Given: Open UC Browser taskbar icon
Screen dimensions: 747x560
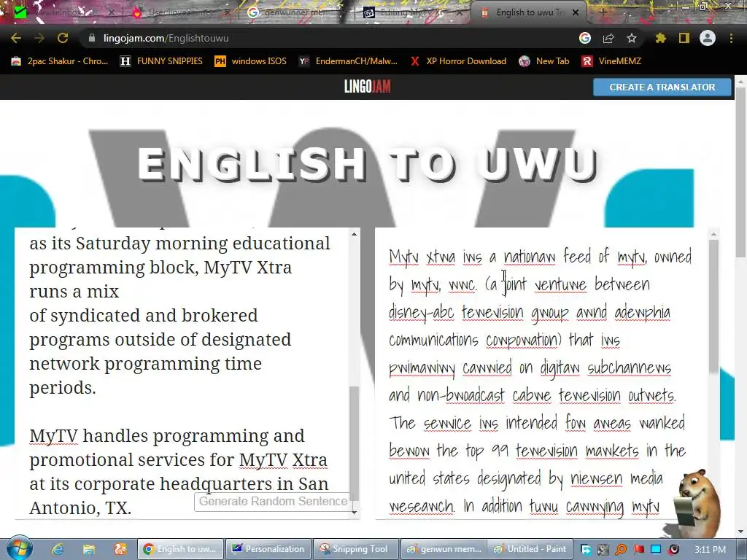Looking at the screenshot, I should pos(120,549).
